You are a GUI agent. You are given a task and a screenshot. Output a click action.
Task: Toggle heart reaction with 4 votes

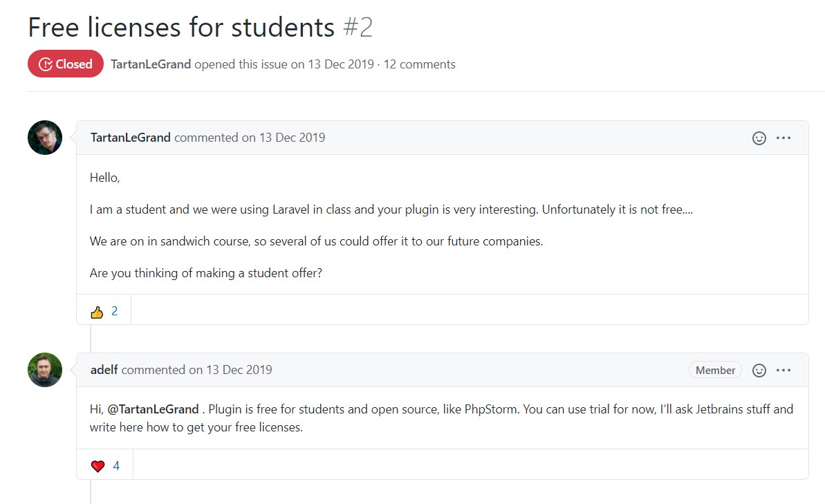(104, 466)
